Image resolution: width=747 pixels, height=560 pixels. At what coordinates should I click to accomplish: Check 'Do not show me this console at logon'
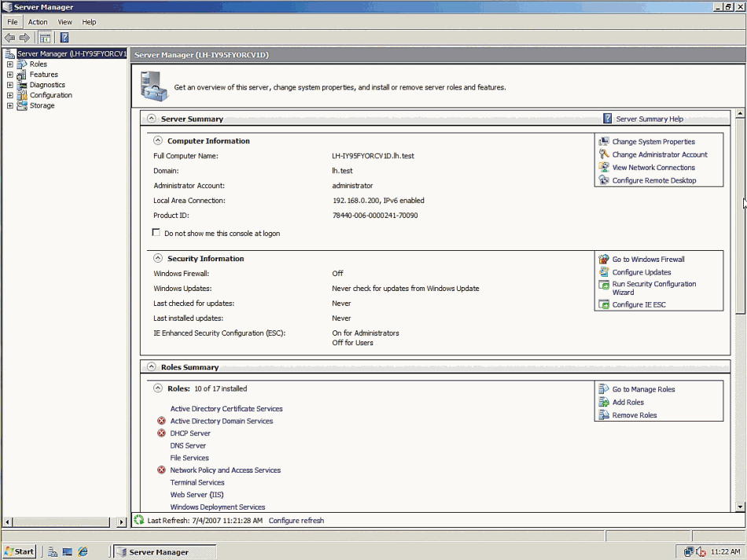[156, 233]
